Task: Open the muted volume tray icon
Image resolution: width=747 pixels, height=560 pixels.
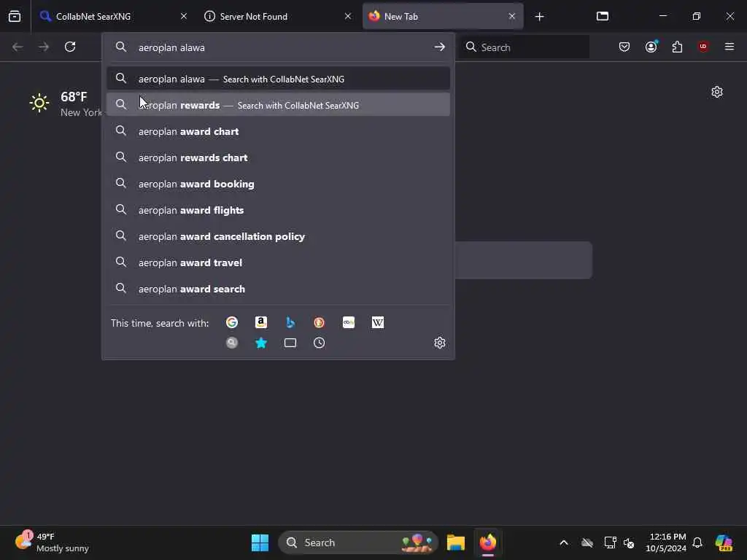Action: 629,542
